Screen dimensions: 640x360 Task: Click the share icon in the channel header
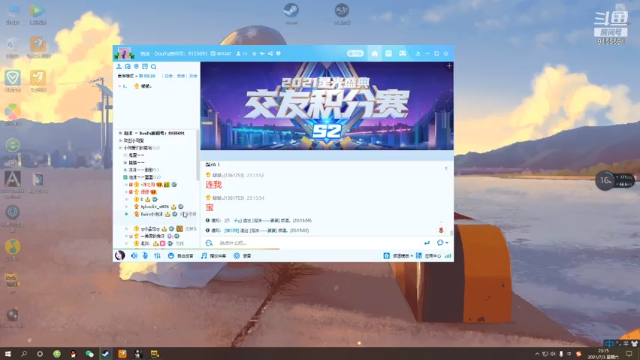tap(270, 53)
